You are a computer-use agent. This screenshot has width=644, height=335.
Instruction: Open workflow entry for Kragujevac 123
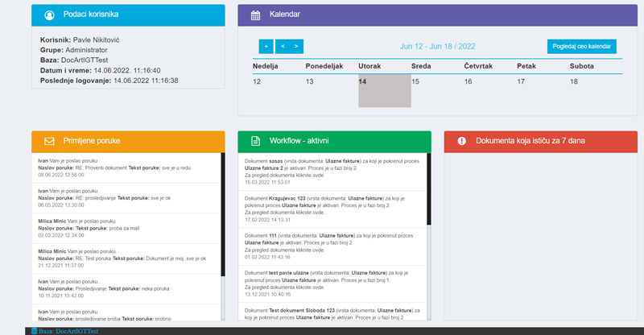(x=332, y=209)
